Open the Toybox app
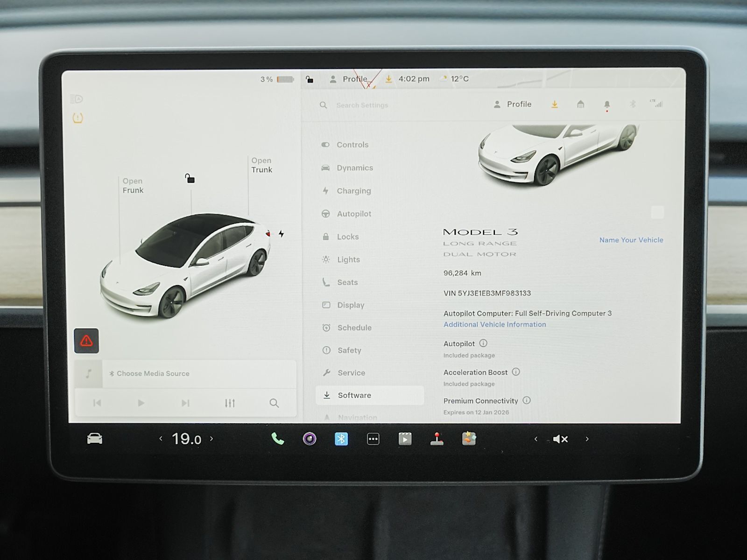The height and width of the screenshot is (560, 747). [x=469, y=439]
